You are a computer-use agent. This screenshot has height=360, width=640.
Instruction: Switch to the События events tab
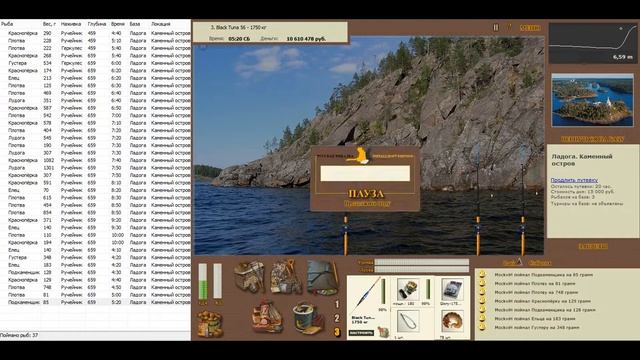(540, 263)
